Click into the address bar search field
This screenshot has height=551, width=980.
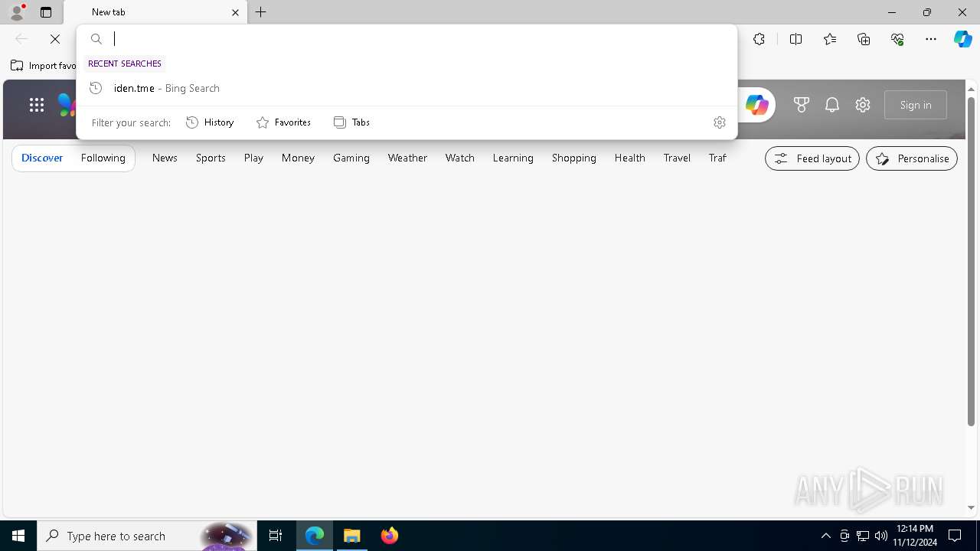click(x=407, y=39)
